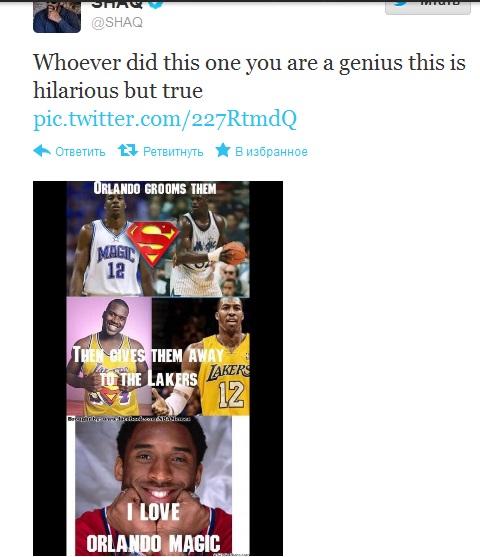Click the partially visible follow button
480x557 pixels.
click(428, 6)
